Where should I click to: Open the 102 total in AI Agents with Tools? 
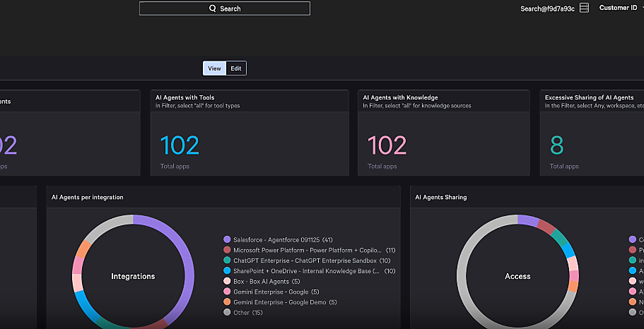180,145
